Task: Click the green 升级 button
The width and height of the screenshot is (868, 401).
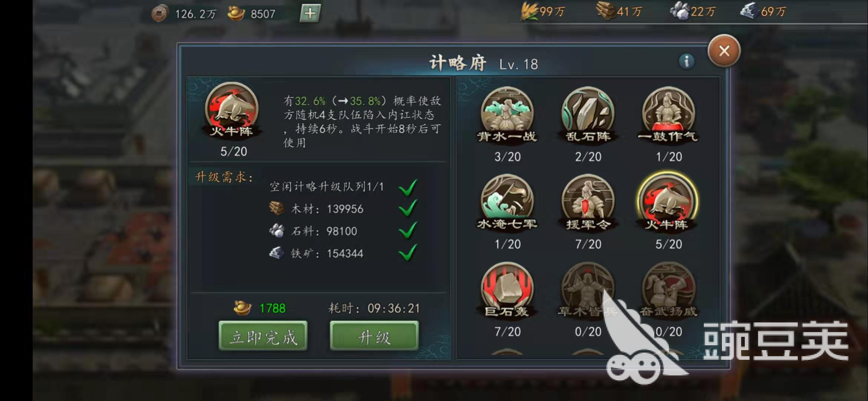Action: pyautogui.click(x=374, y=336)
